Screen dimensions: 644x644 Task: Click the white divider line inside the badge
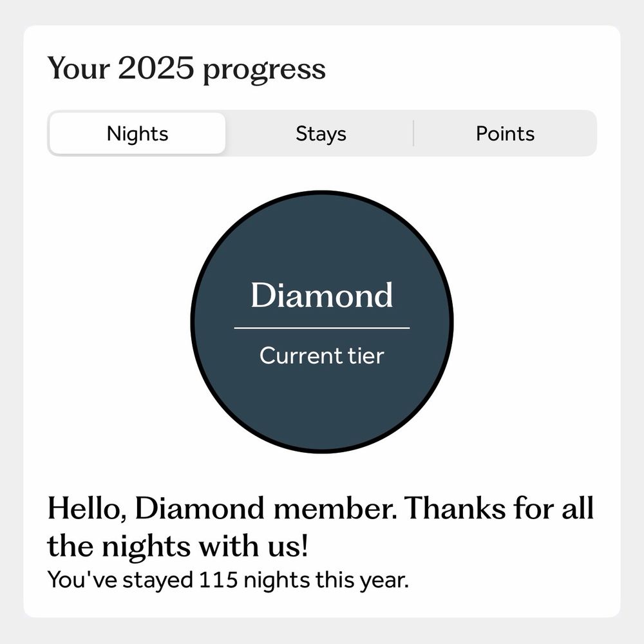(322, 328)
